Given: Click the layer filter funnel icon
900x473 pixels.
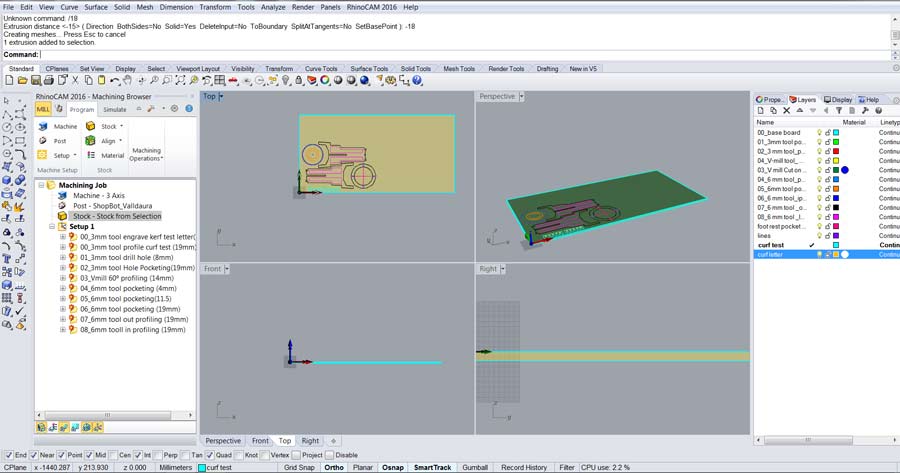Looking at the screenshot, I should click(x=839, y=111).
